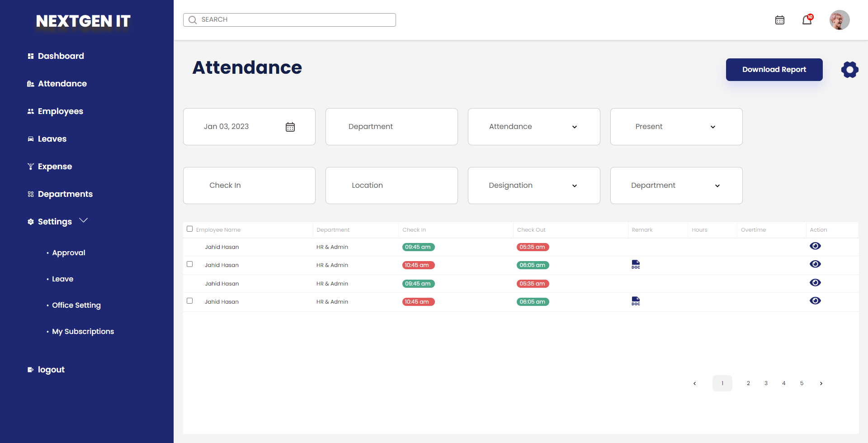Open the My Subscriptions settings item

pos(83,331)
